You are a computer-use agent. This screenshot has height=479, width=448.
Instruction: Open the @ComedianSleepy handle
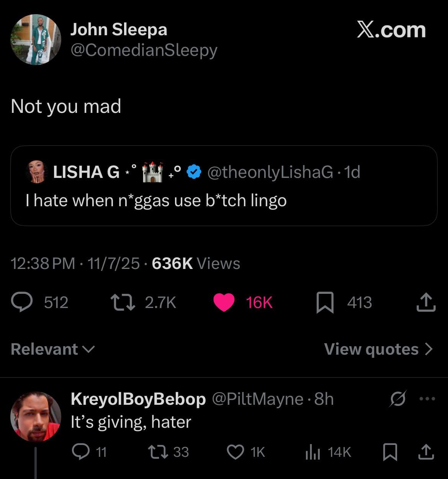[144, 50]
